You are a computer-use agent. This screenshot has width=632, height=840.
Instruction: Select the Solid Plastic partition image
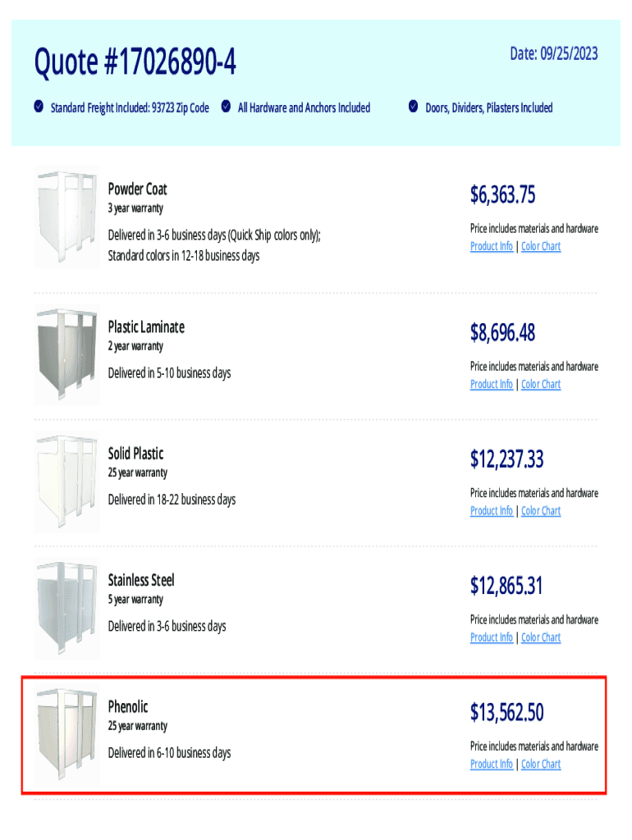[66, 482]
